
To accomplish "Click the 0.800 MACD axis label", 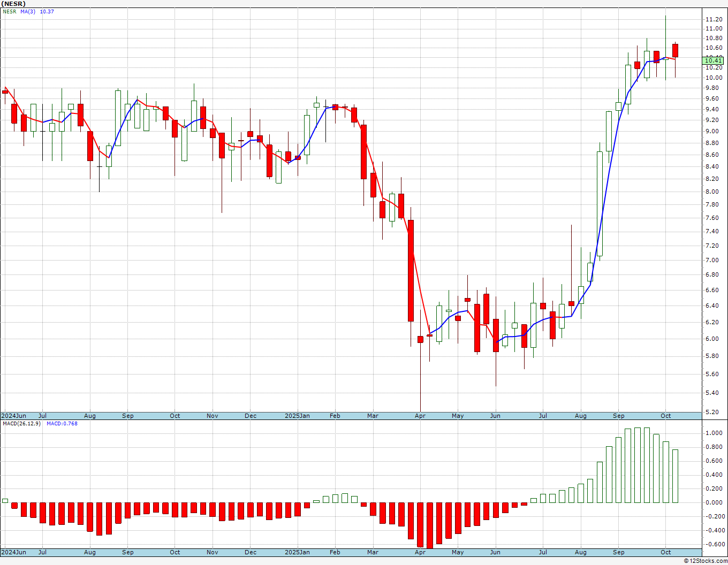I will tap(714, 447).
